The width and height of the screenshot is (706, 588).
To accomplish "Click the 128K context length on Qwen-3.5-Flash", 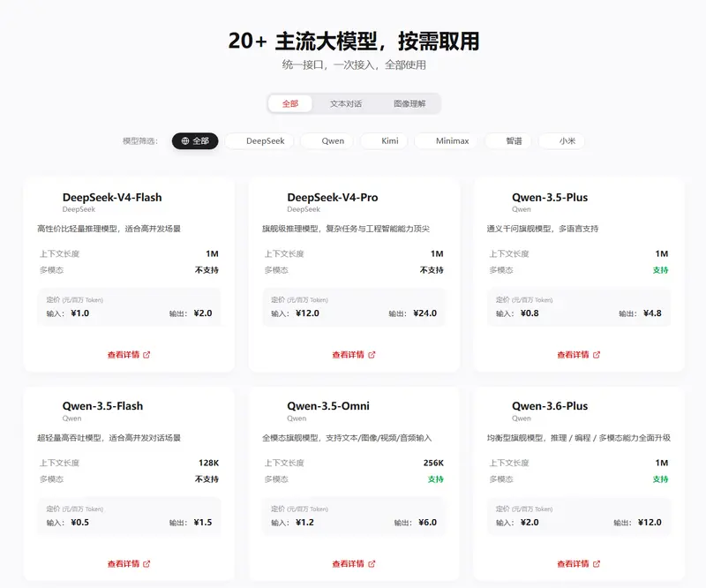I will point(208,463).
